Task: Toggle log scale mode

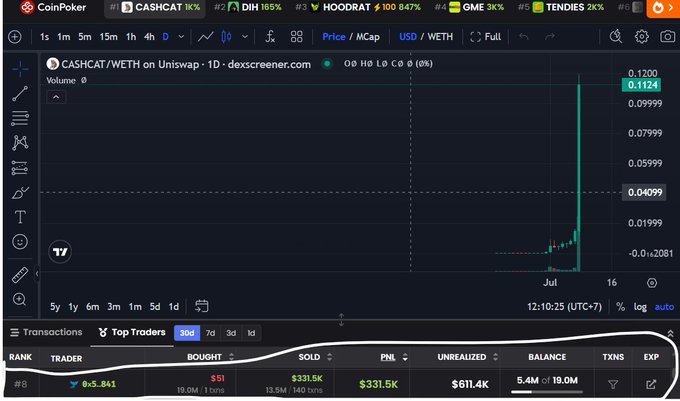Action: pyautogui.click(x=640, y=307)
